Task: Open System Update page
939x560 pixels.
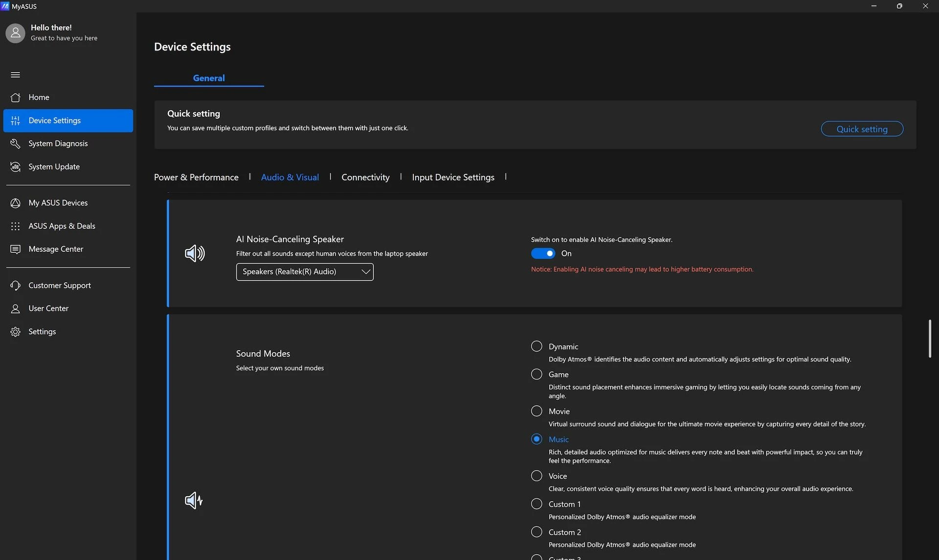Action: coord(68,167)
